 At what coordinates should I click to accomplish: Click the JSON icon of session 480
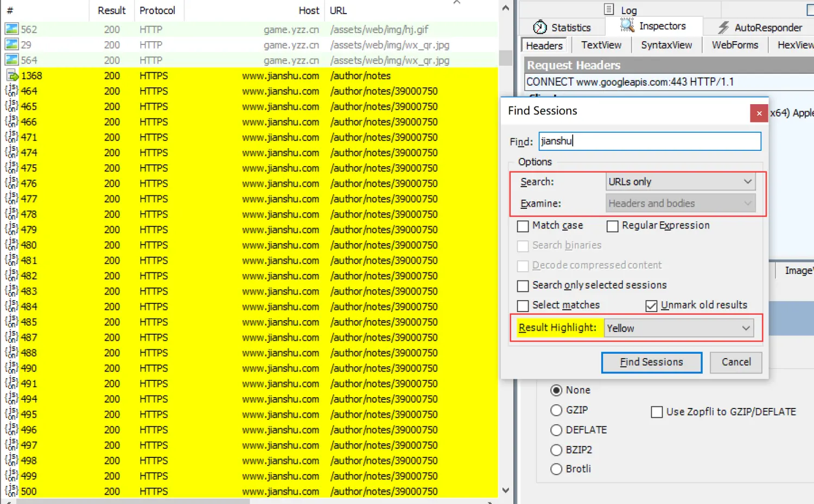pos(11,245)
